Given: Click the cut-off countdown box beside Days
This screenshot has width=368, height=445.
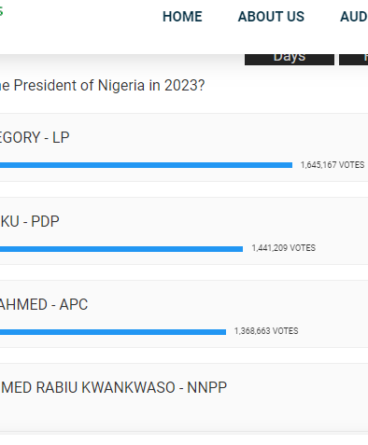Looking at the screenshot, I should [x=354, y=59].
